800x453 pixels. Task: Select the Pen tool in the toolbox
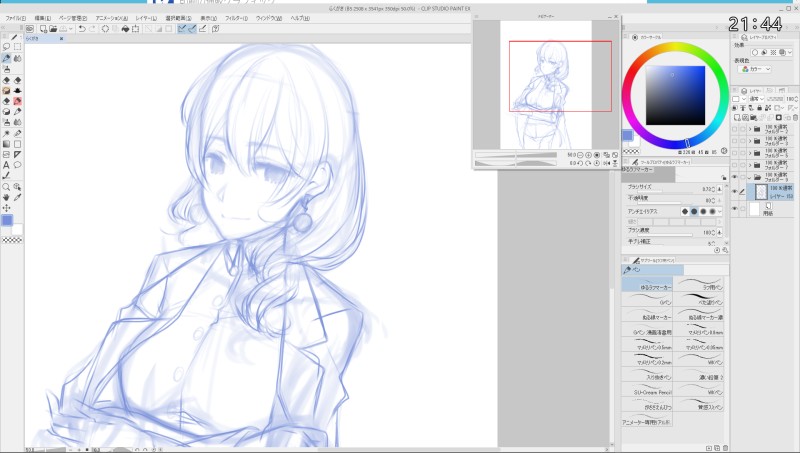tap(6, 58)
